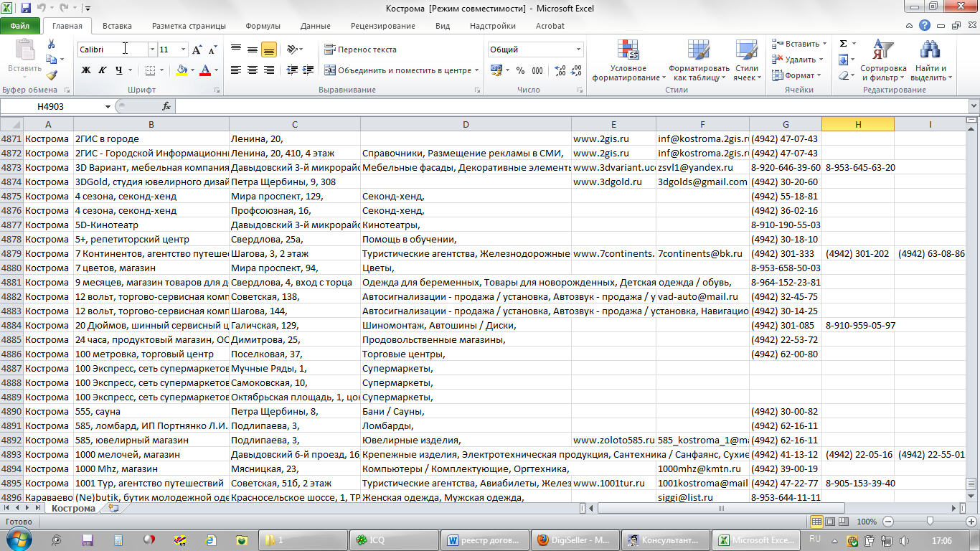Copy selection using the Copy icon
The image size is (980, 551).
(52, 60)
